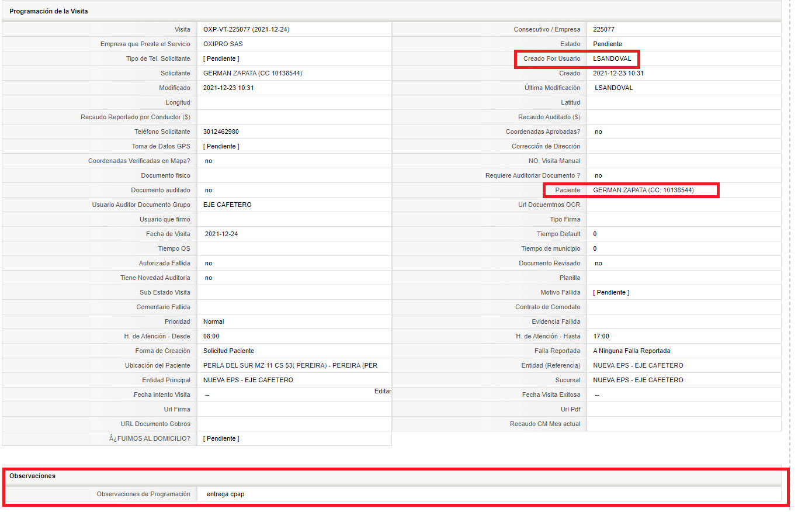Click EJE CAFETERO auditor group value
Viewport: 812px width, 512px height.
(227, 205)
